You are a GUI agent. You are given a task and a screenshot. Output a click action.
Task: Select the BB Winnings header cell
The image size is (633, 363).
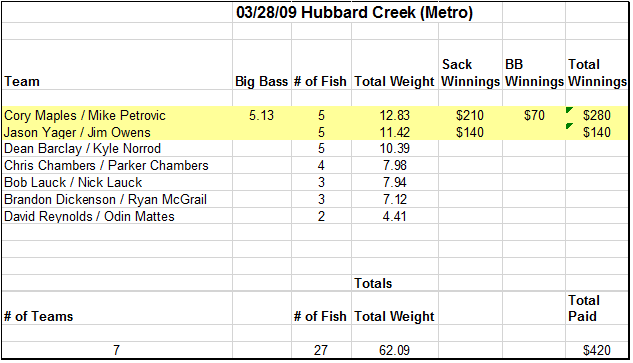[534, 65]
